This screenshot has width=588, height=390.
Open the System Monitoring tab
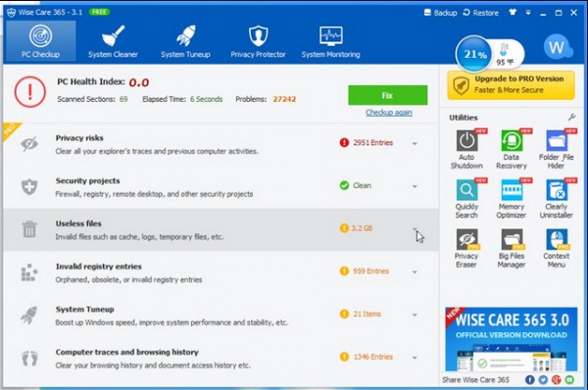(331, 41)
